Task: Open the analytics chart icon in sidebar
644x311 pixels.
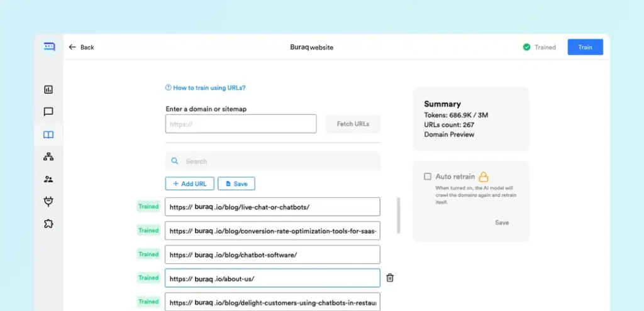Action: [48, 90]
